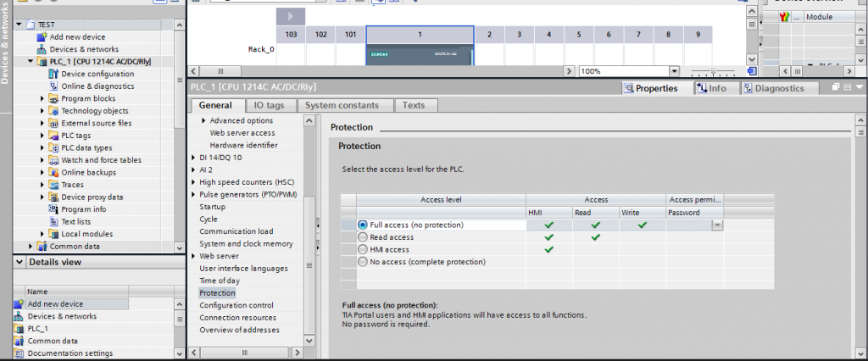Viewport: 868px width, 361px height.
Task: Click the PLC data types icon
Action: (53, 147)
